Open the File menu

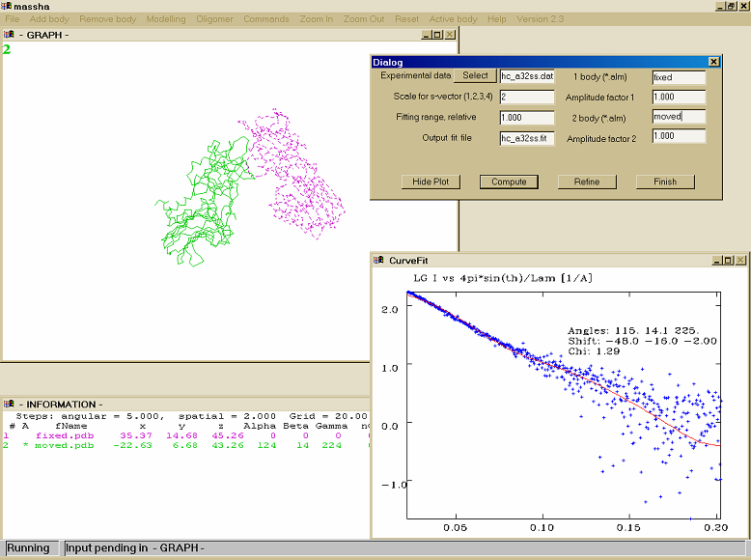coord(12,19)
